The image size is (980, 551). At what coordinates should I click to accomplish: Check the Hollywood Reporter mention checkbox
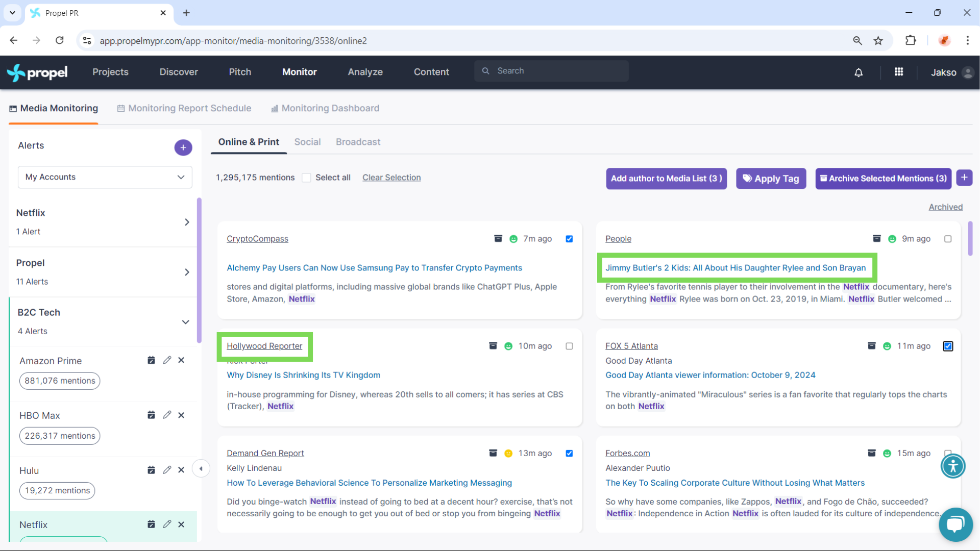coord(569,346)
